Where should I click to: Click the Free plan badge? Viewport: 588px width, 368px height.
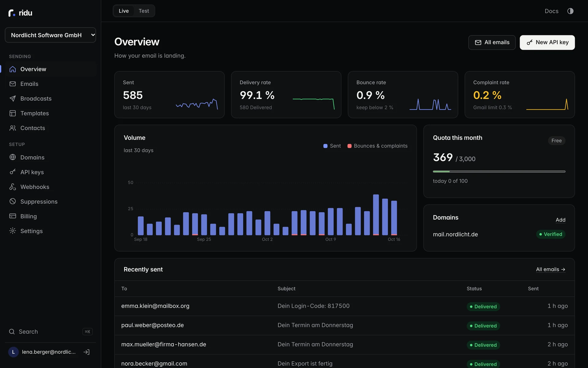click(556, 140)
